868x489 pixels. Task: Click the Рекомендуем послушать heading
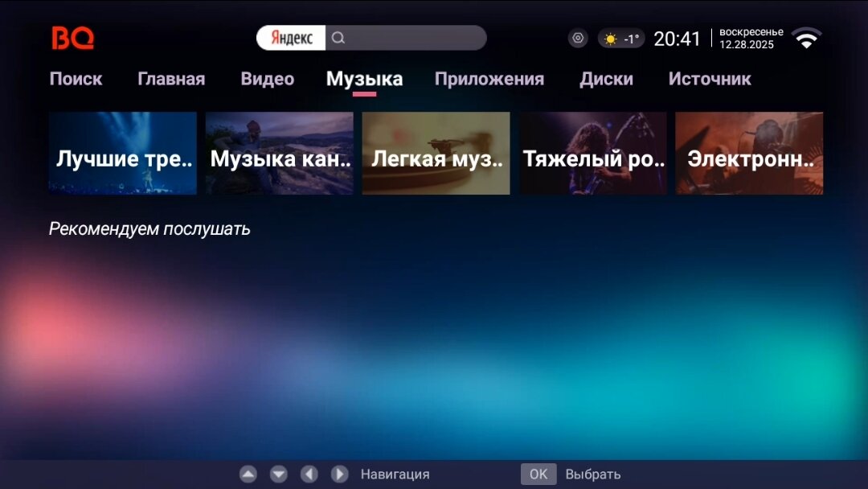coord(149,228)
